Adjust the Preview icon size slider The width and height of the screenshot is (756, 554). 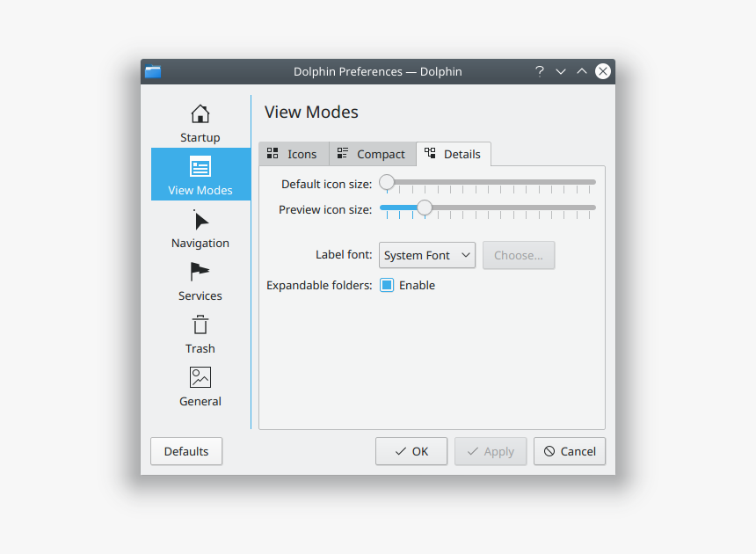(425, 208)
